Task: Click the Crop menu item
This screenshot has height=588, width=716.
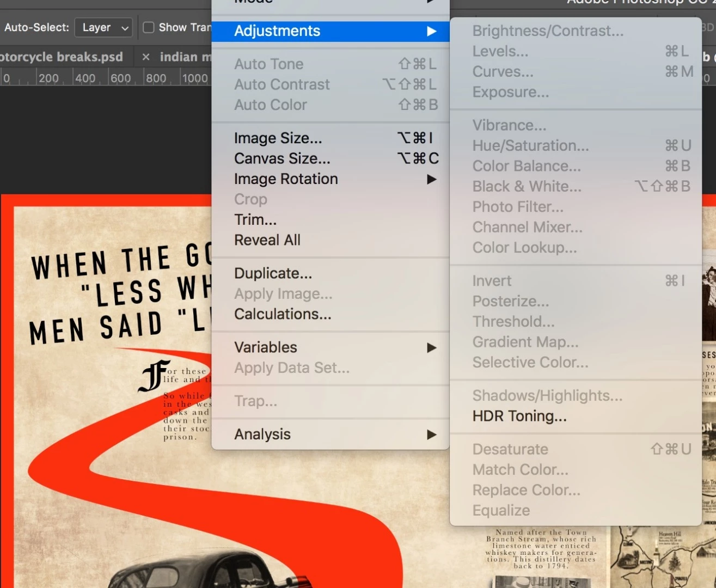Action: coord(331,199)
